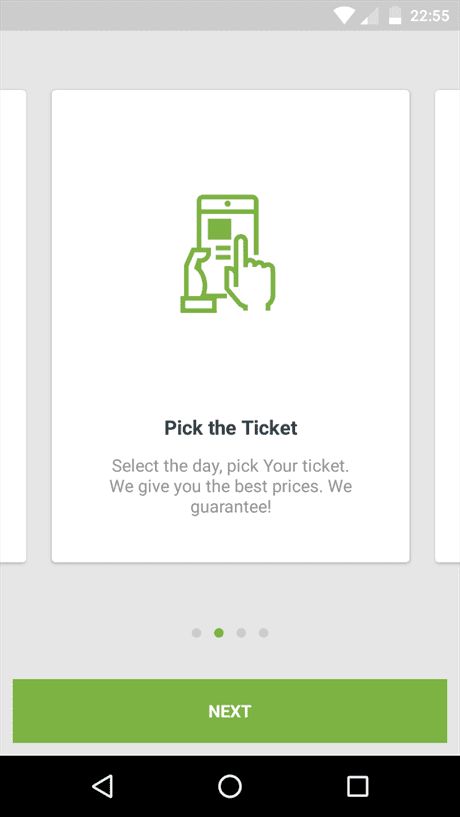
Task: Tap the green NEXT button
Action: click(230, 711)
